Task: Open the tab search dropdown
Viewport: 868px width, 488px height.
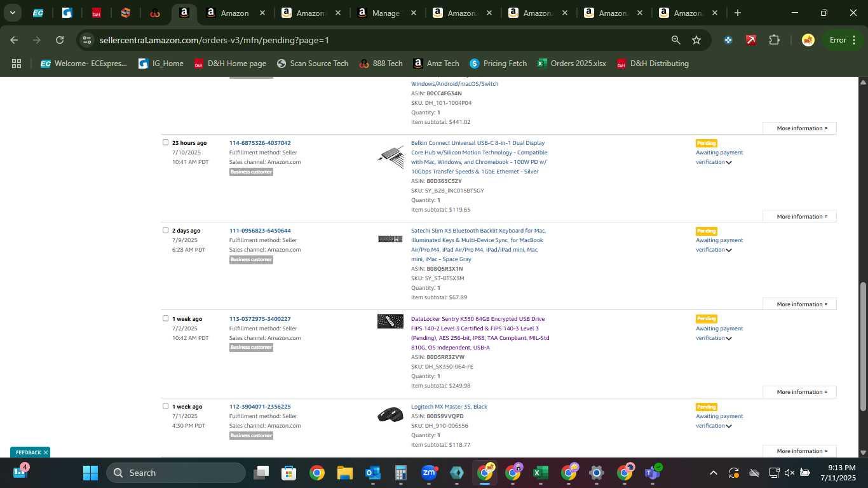Action: pos(12,13)
